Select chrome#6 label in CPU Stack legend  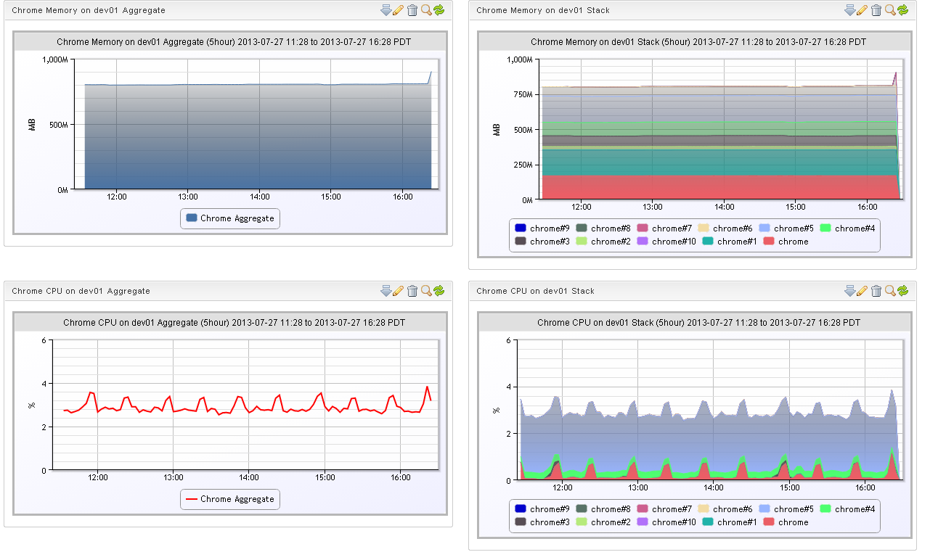[x=733, y=509]
